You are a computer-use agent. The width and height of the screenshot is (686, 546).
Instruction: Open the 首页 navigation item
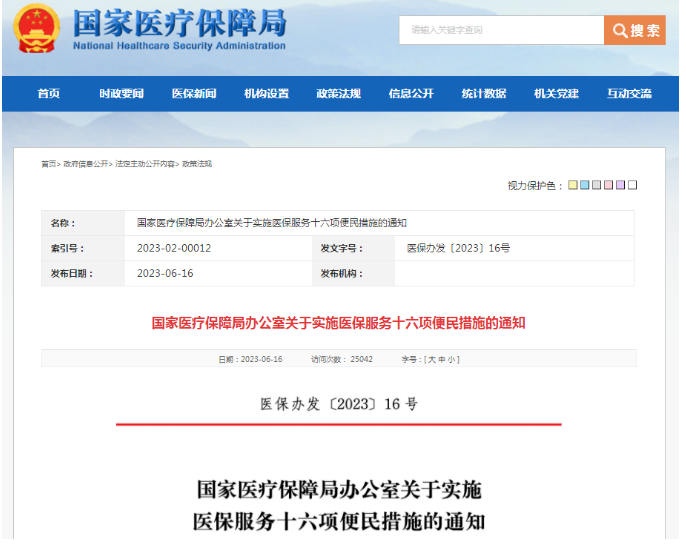(x=49, y=94)
